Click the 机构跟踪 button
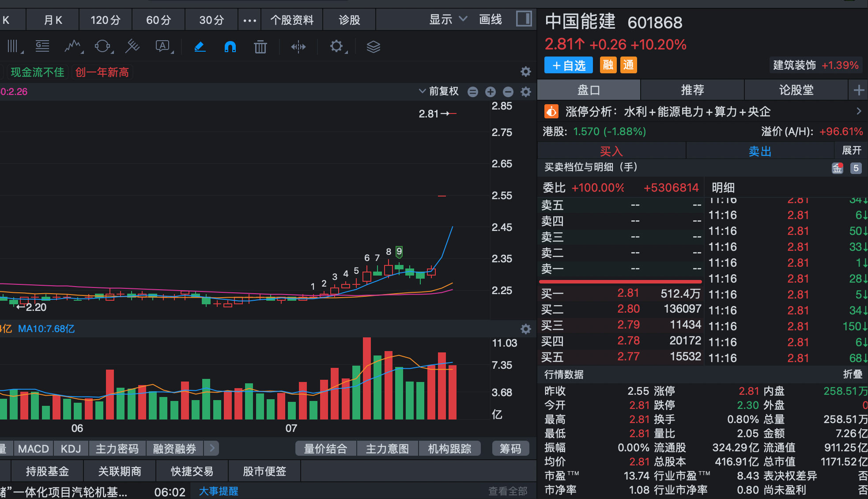Image resolution: width=868 pixels, height=499 pixels. click(x=449, y=449)
